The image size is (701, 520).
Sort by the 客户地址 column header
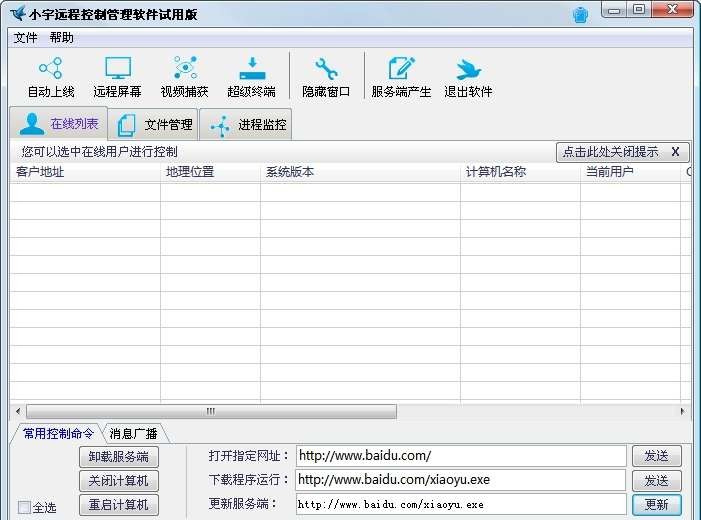85,172
